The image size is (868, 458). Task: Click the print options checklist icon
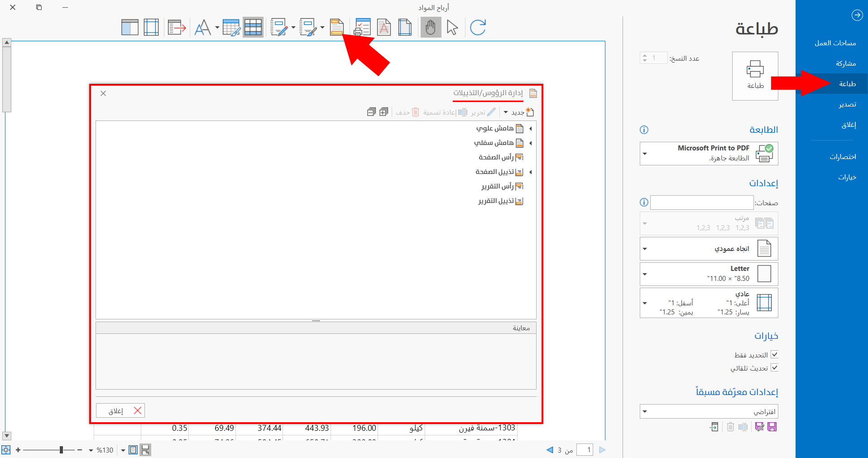[362, 27]
